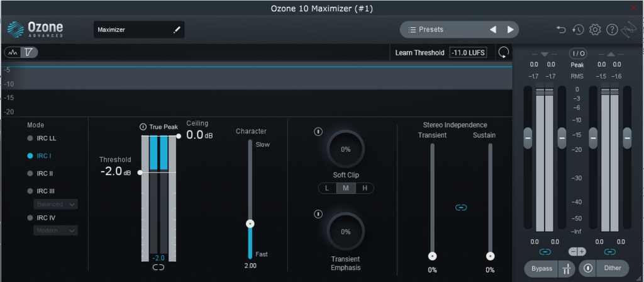Image resolution: width=644 pixels, height=282 pixels.
Task: Click the Ozone Advanced logo
Action: click(35, 30)
